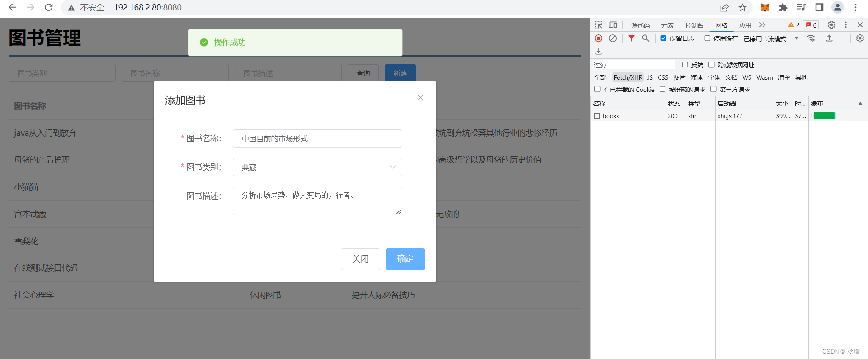Click the export HAR download arrow icon
This screenshot has width=868, height=359.
599,51
